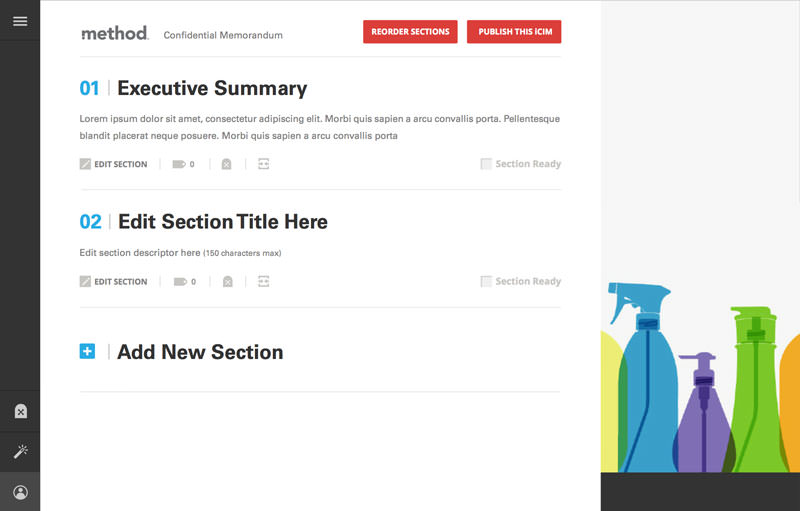The width and height of the screenshot is (800, 511).
Task: Click the delete icon in section 02
Action: point(227,282)
